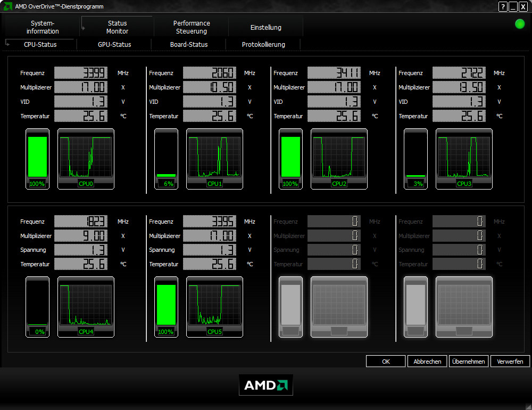Discard changes with Verwerfen
532x410 pixels.
(x=510, y=362)
